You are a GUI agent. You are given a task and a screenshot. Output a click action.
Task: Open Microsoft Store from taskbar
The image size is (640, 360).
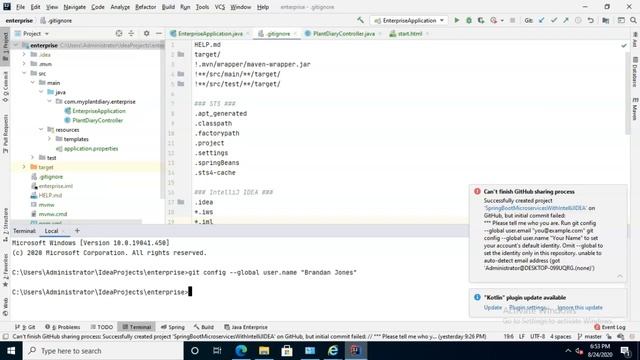287,351
